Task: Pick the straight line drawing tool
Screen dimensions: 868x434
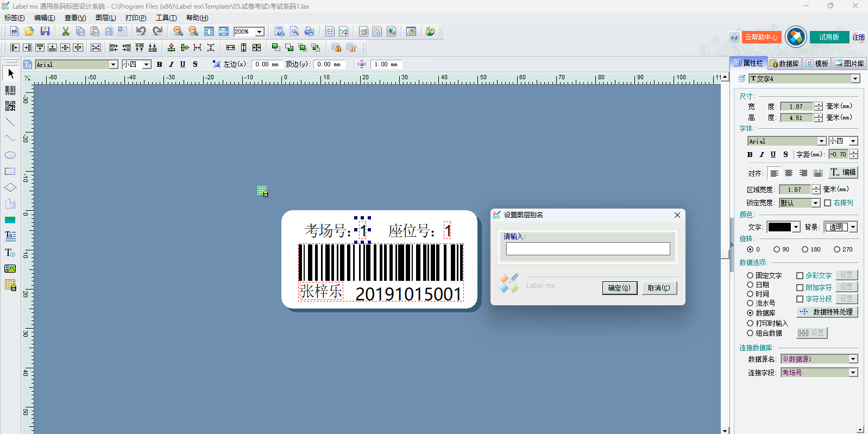Action: tap(10, 122)
